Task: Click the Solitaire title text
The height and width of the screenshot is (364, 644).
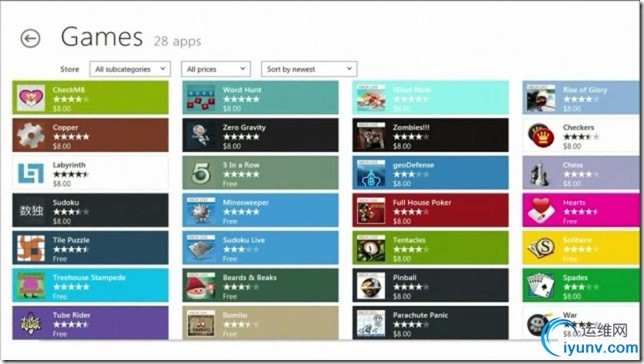Action: point(577,240)
